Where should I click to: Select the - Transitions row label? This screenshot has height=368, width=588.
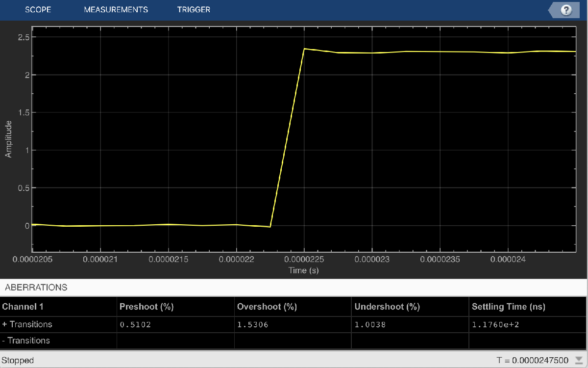(x=26, y=341)
